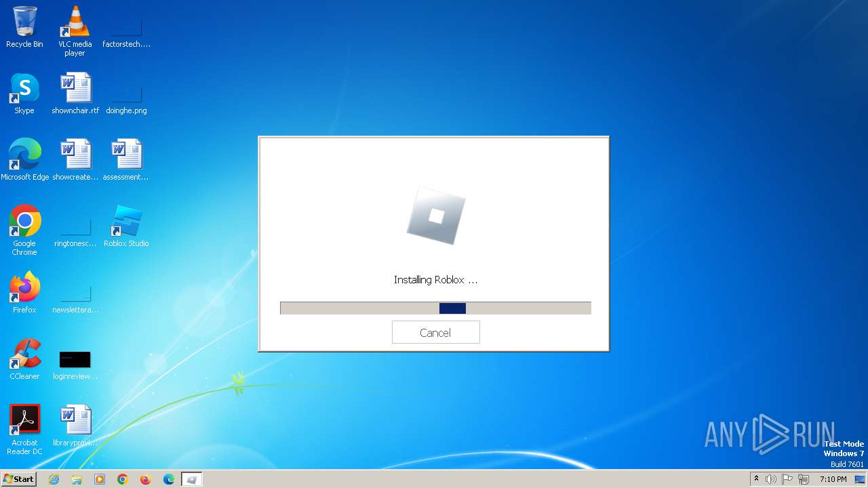Screen dimensions: 868x488
Task: Select Roblox Studio desktop shortcut
Action: [126, 226]
